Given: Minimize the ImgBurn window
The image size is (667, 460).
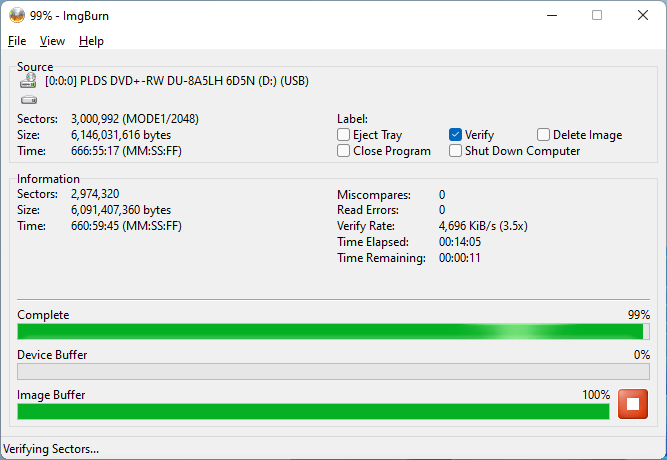Looking at the screenshot, I should pos(550,15).
